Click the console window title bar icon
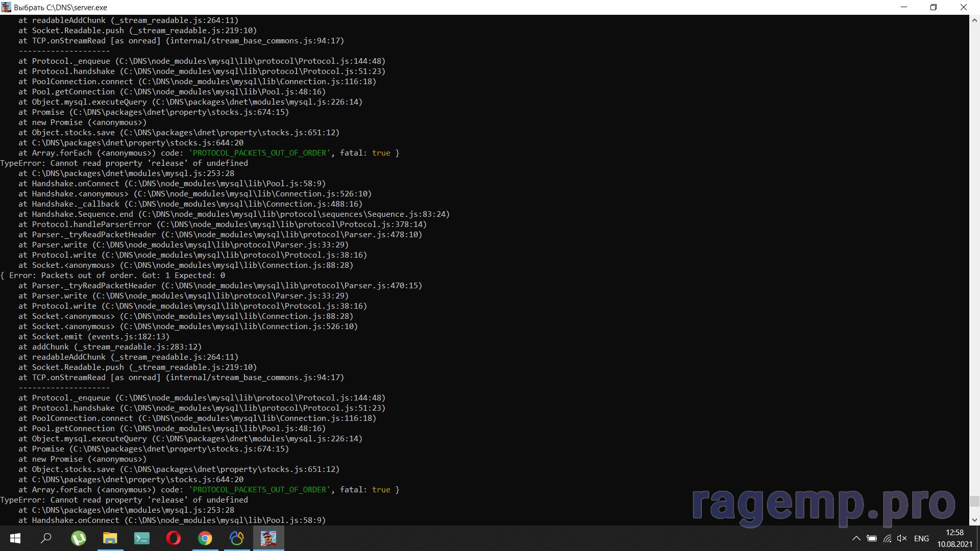This screenshot has width=980, height=551. 6,7
